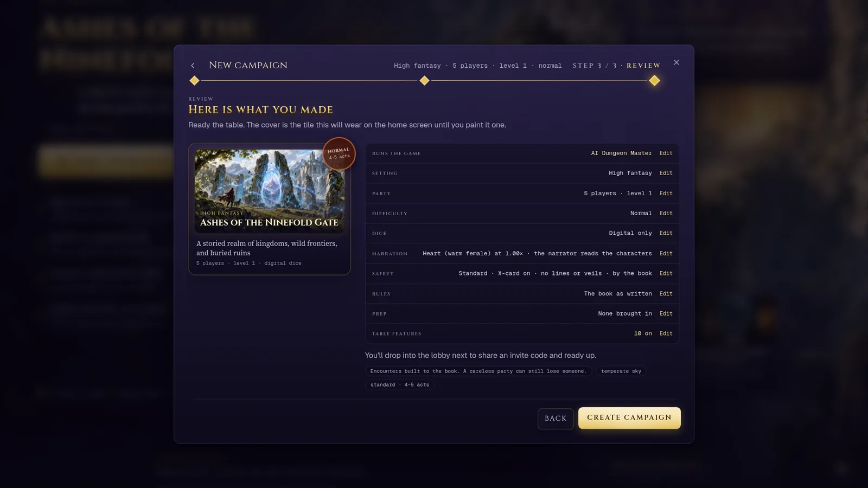Click 'AI Dungeon Master' value

[621, 153]
